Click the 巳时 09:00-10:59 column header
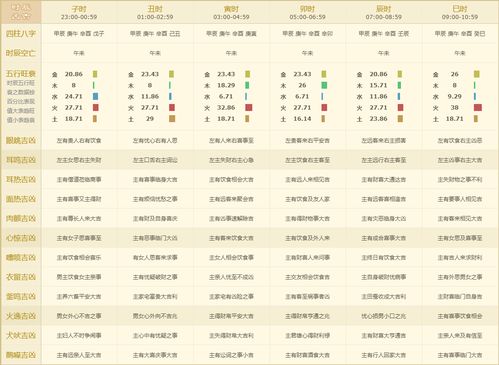 click(460, 13)
